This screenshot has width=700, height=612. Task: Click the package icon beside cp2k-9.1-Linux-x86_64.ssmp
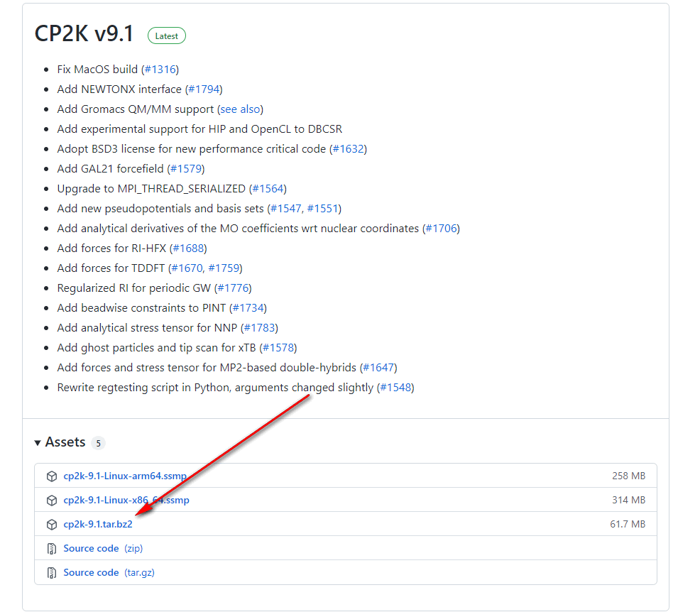52,501
